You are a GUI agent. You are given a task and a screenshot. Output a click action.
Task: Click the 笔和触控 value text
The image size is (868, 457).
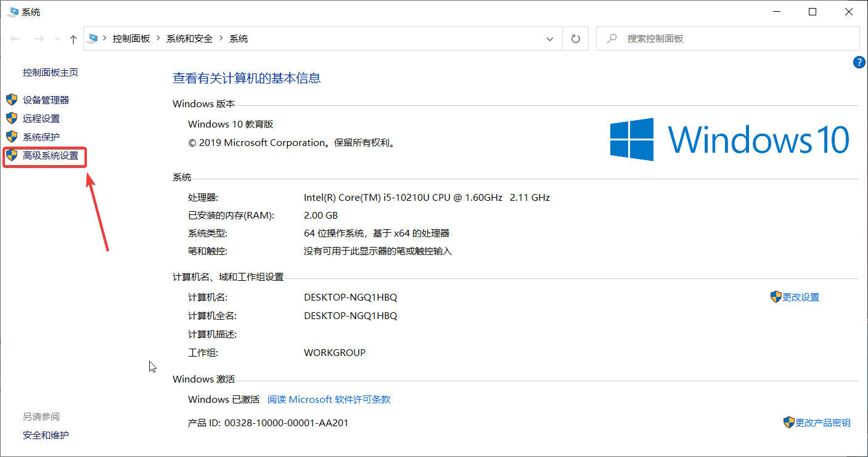(378, 251)
